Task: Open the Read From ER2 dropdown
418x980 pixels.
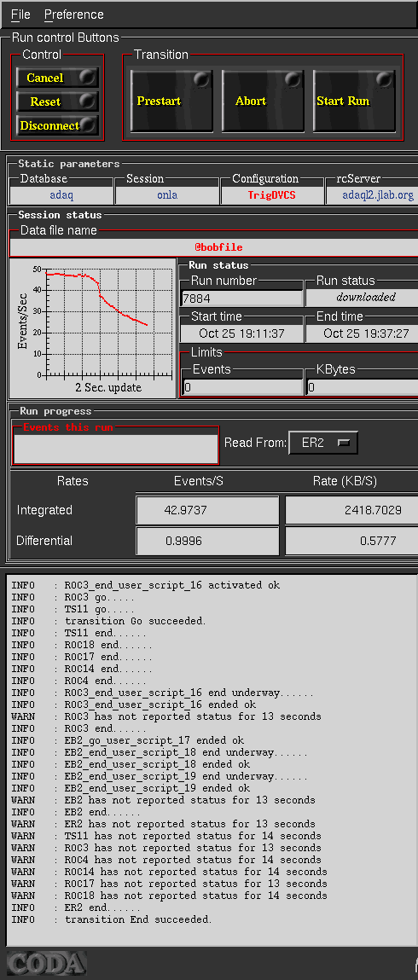Action: tap(323, 444)
